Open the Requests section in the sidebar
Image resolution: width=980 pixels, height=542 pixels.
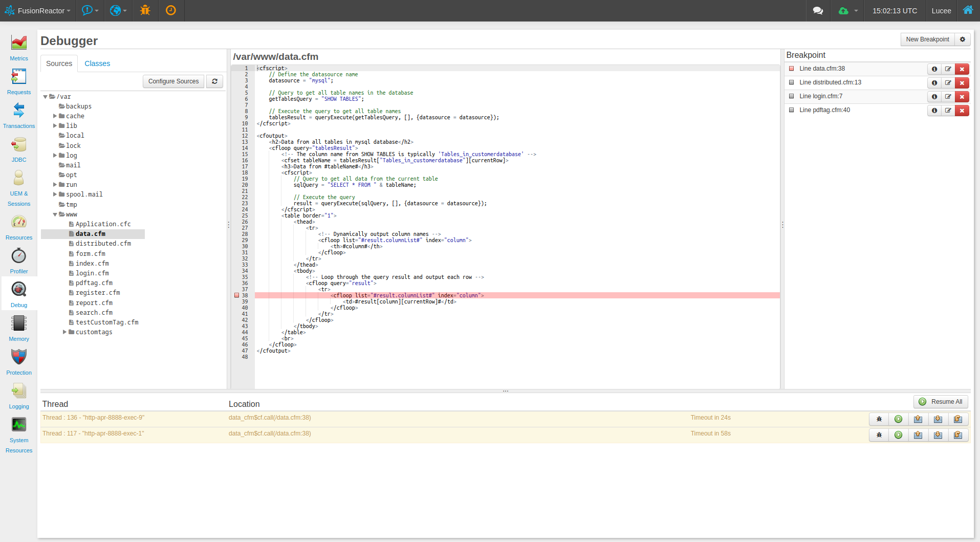point(19,82)
